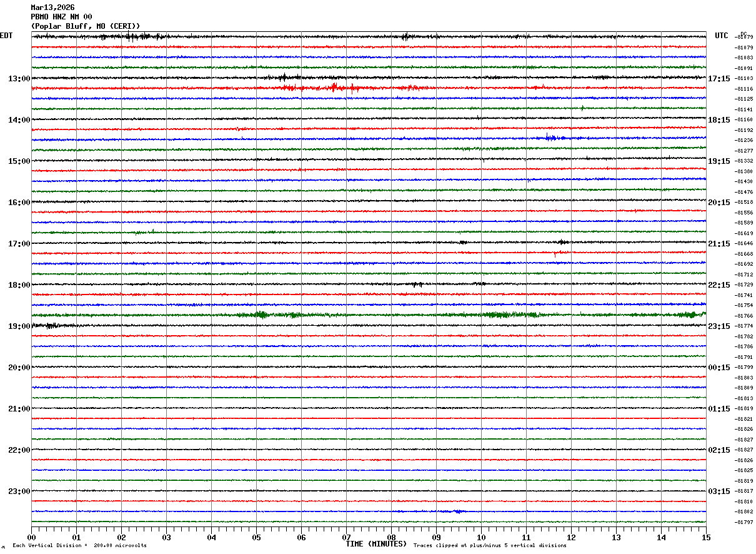
Task: Select the 16:00 EDT hour label
Action: tap(19, 203)
